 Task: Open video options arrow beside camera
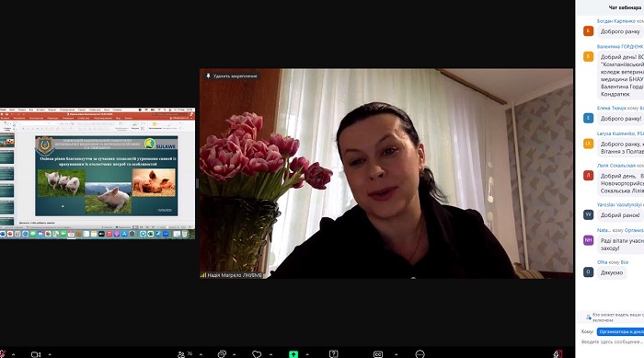(50, 354)
